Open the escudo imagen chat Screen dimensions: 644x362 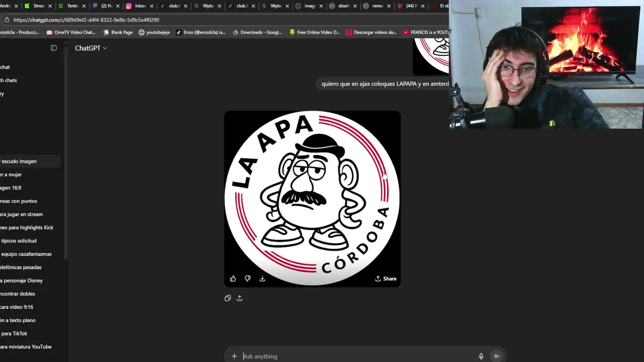pyautogui.click(x=30, y=161)
